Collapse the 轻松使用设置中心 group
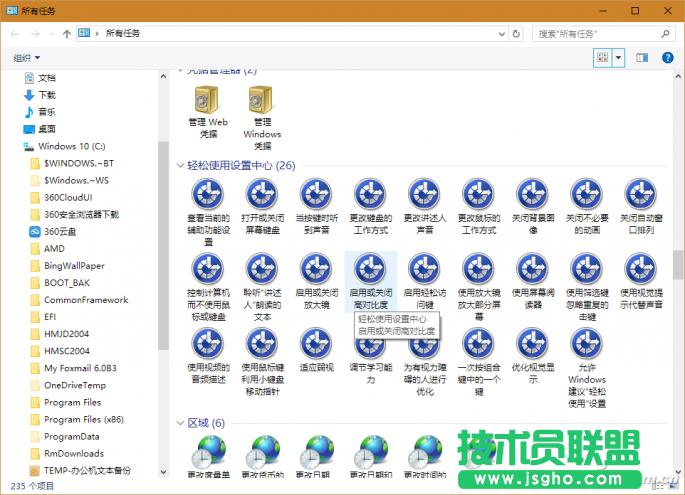This screenshot has width=685, height=495. [180, 165]
